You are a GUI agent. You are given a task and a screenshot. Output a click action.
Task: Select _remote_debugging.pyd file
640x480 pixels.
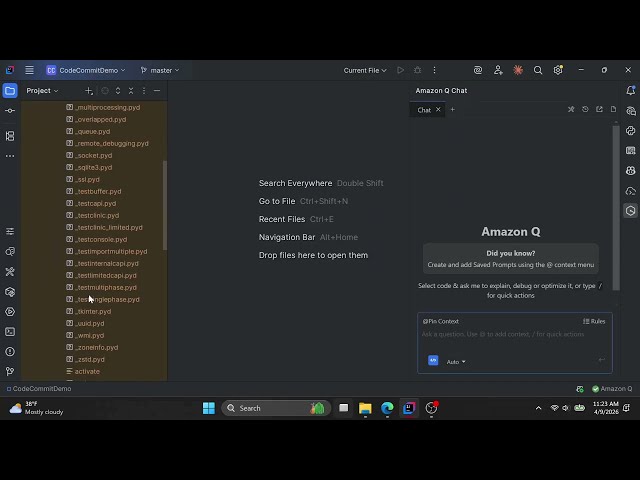click(x=107, y=144)
